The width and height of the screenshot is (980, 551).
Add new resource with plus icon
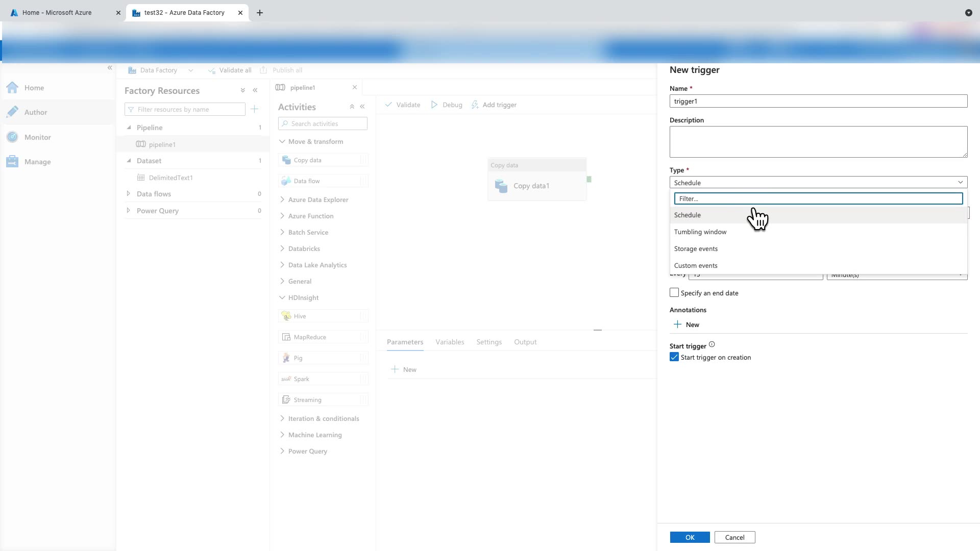pyautogui.click(x=255, y=109)
